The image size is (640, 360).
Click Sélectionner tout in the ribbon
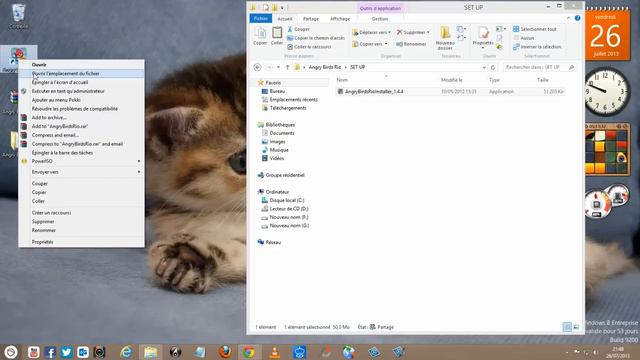pos(535,29)
